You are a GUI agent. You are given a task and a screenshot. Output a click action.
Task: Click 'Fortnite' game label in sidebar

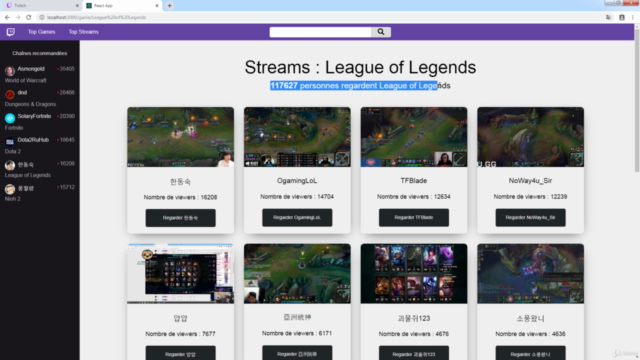[14, 128]
